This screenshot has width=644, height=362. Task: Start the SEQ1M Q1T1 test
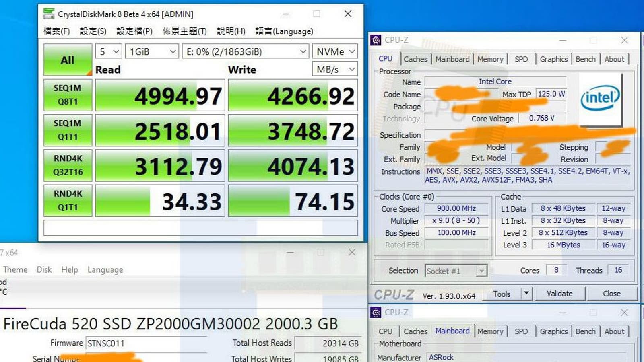pyautogui.click(x=68, y=130)
